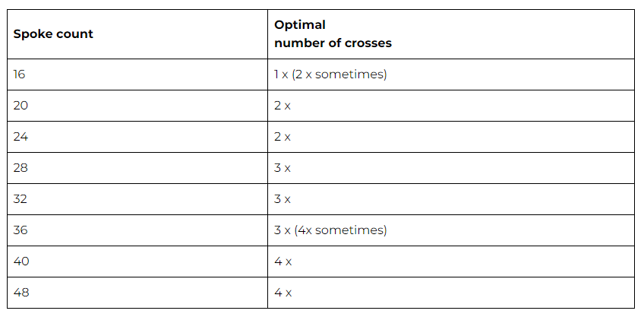
Task: Select the spoke count 24 cell
Action: tap(137, 137)
